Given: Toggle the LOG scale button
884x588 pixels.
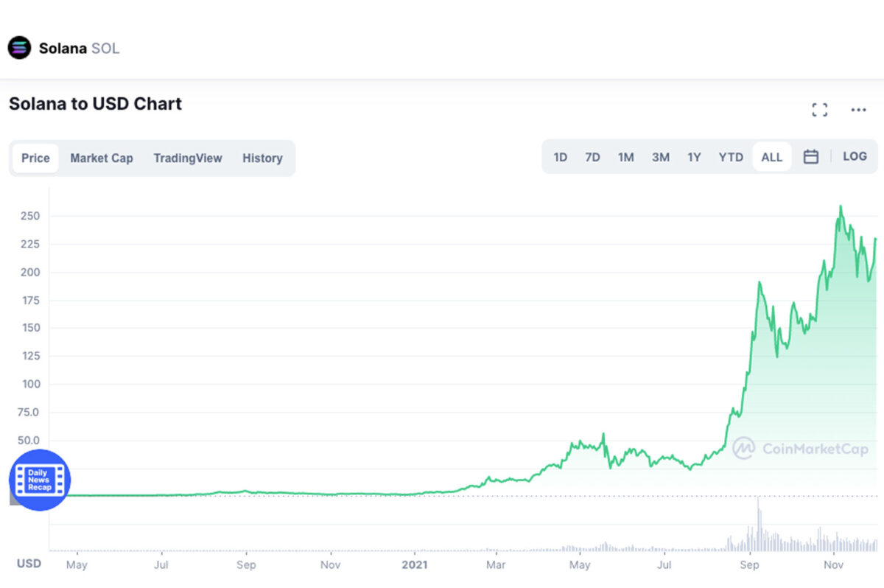Looking at the screenshot, I should pyautogui.click(x=855, y=156).
